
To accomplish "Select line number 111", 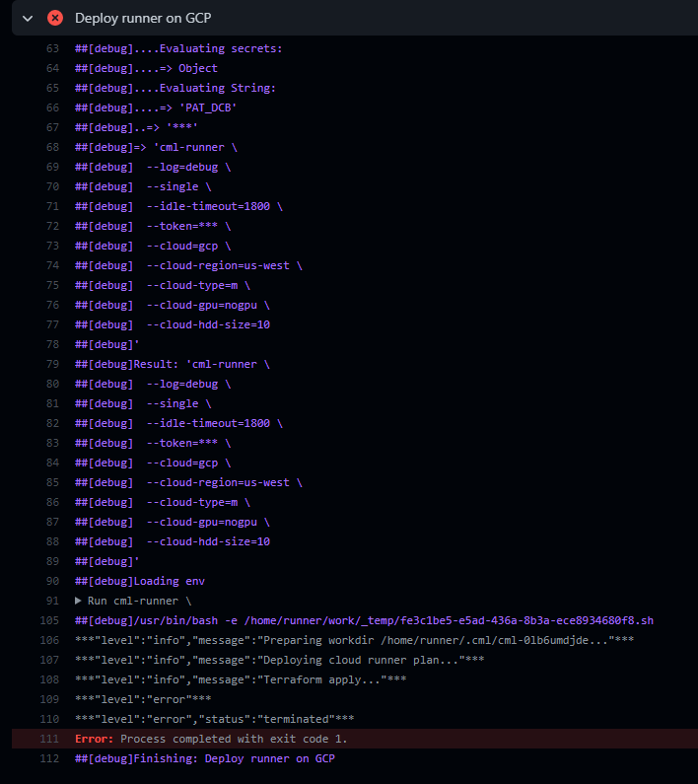I will click(x=49, y=739).
